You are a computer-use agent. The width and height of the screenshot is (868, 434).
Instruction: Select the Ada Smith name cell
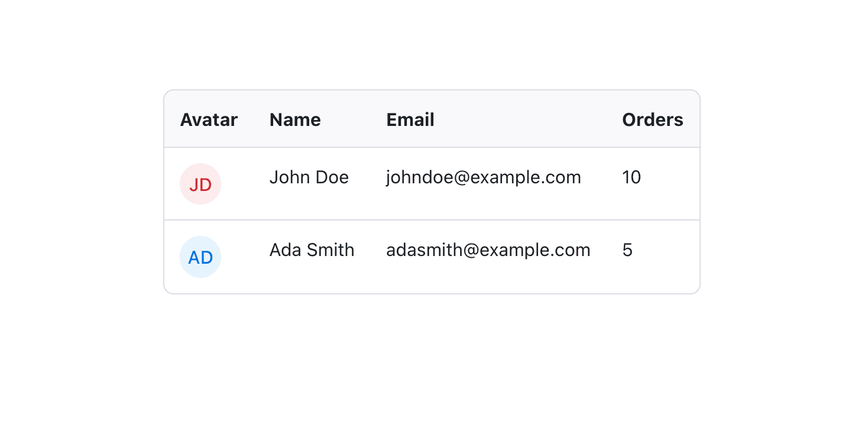click(312, 250)
